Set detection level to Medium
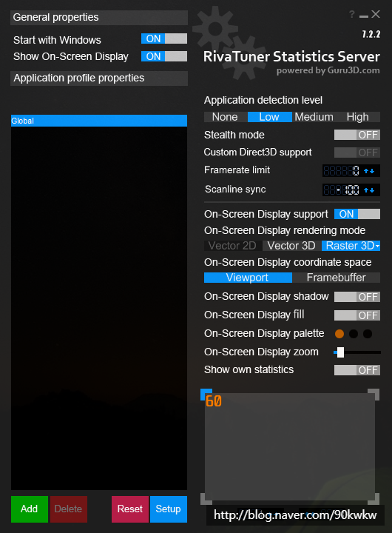Screen dimensions: 392x533 coord(314,117)
